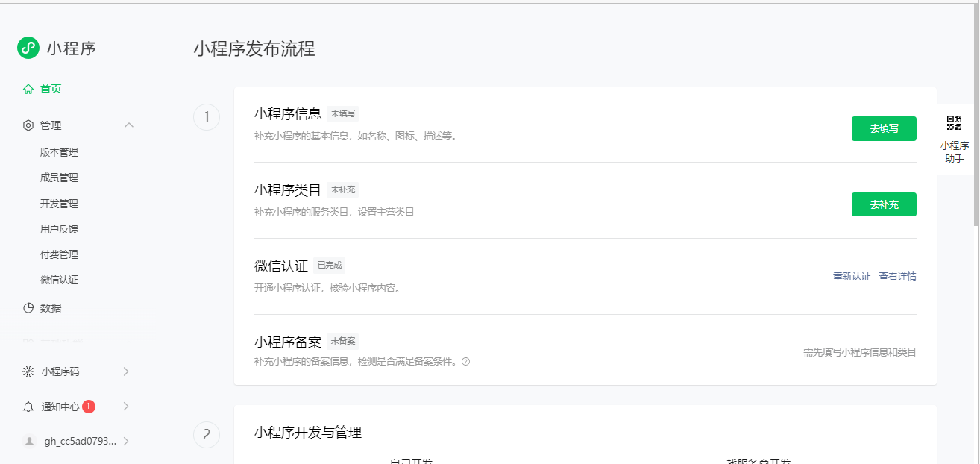Screen dimensions: 980x464
Task: Click the 未补充 status tag
Action: coord(343,189)
